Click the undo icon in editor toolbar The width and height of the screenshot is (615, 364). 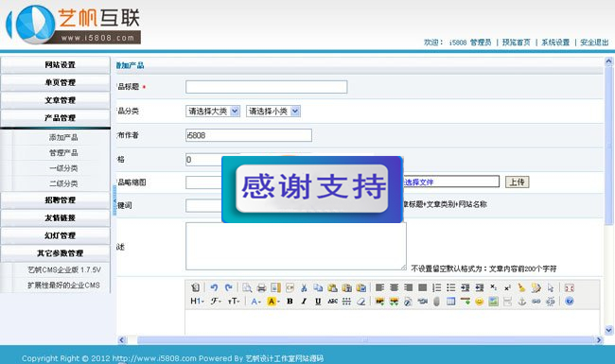[214, 287]
